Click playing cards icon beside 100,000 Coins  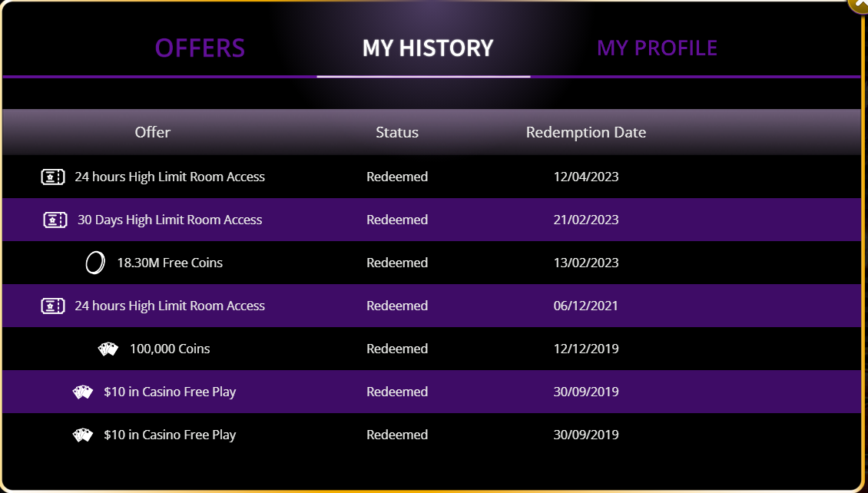pyautogui.click(x=108, y=349)
